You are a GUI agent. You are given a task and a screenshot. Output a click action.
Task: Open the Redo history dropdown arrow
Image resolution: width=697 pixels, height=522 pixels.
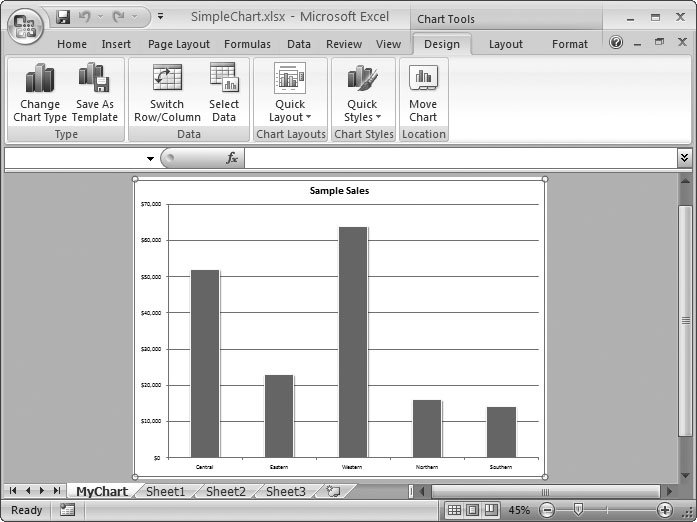(134, 17)
